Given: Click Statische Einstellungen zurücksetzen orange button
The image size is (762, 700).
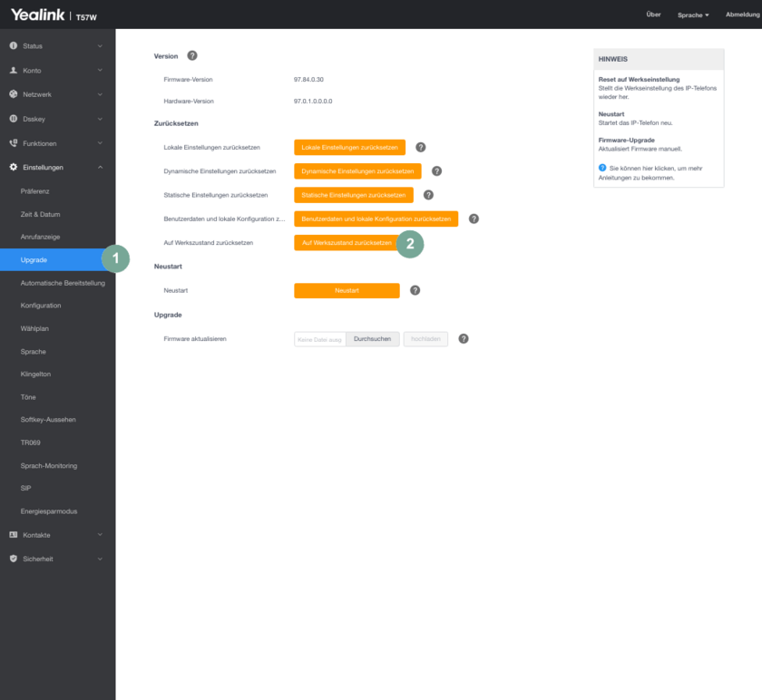Looking at the screenshot, I should click(x=354, y=195).
